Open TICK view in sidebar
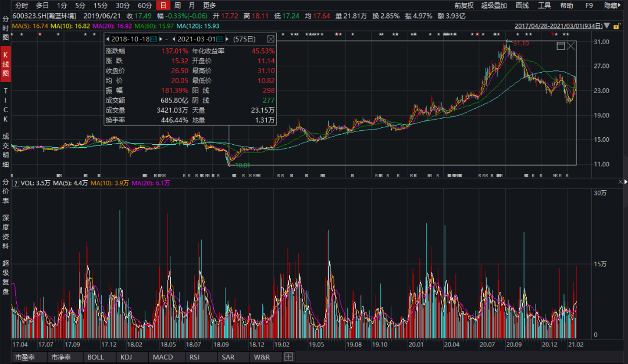 click(6, 105)
